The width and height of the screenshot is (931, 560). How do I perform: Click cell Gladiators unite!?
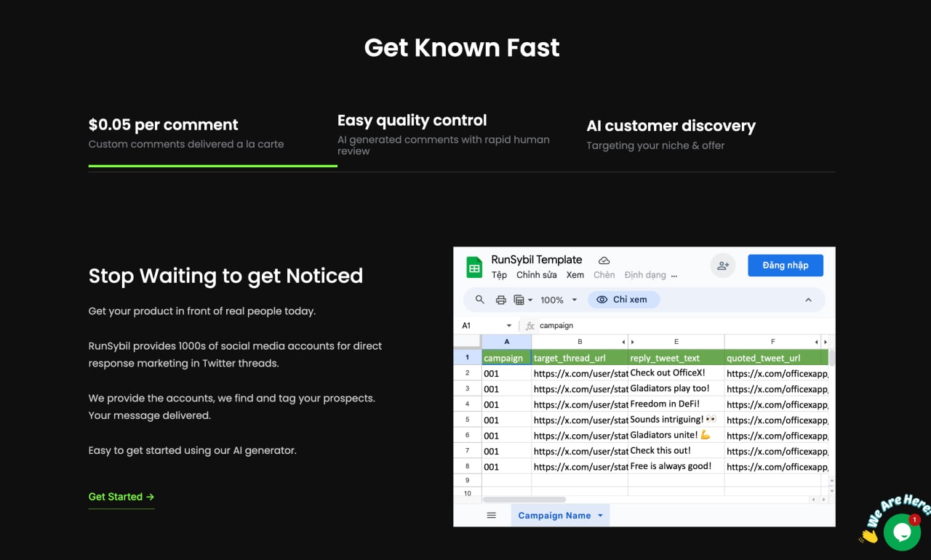676,435
